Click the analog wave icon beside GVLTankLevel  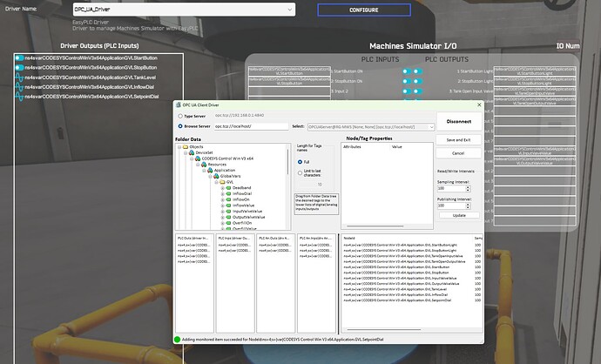pyautogui.click(x=19, y=78)
